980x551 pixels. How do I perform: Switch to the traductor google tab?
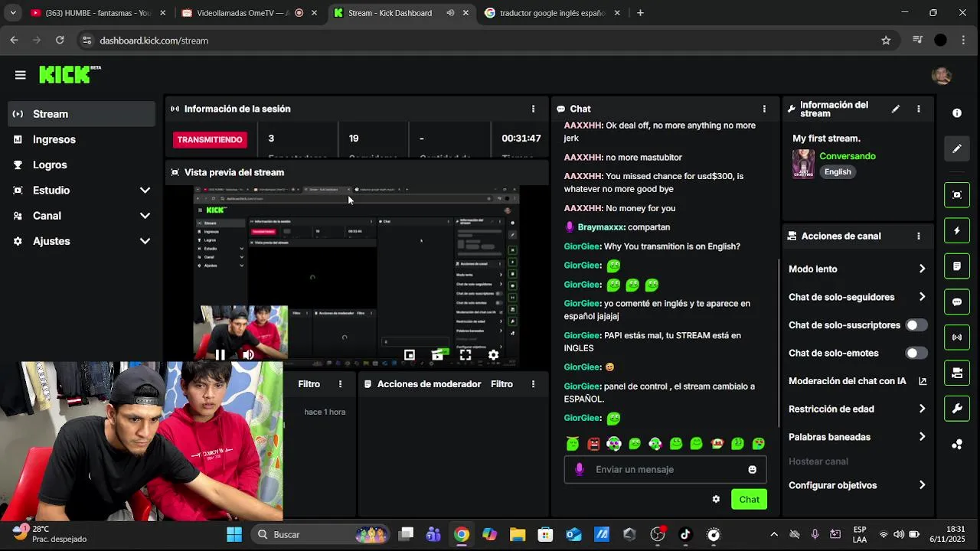coord(551,13)
